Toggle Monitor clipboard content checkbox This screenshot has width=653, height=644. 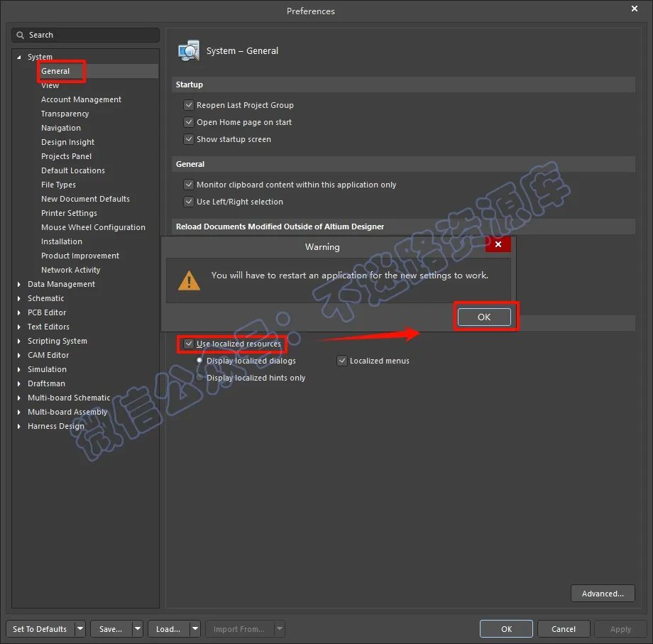coord(189,185)
